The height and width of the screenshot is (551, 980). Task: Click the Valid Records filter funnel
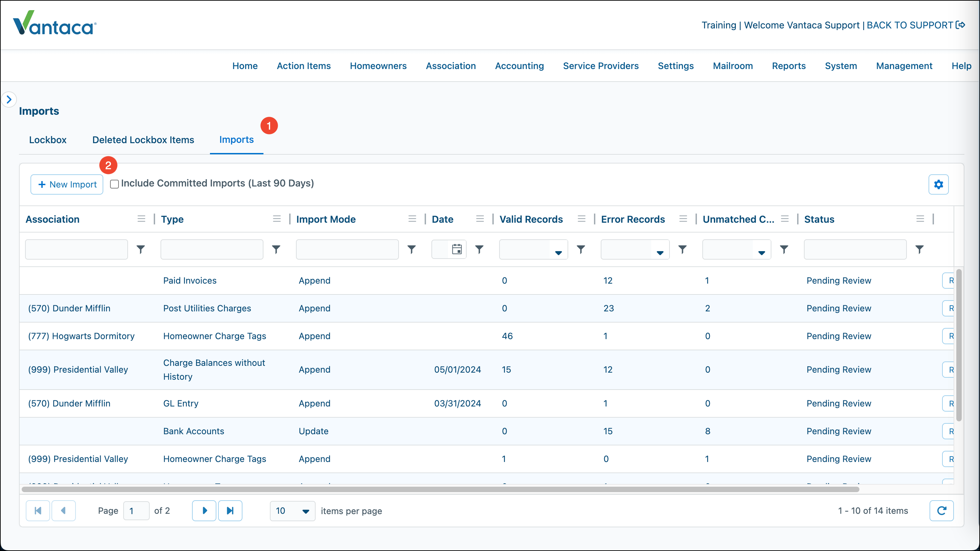pos(581,249)
